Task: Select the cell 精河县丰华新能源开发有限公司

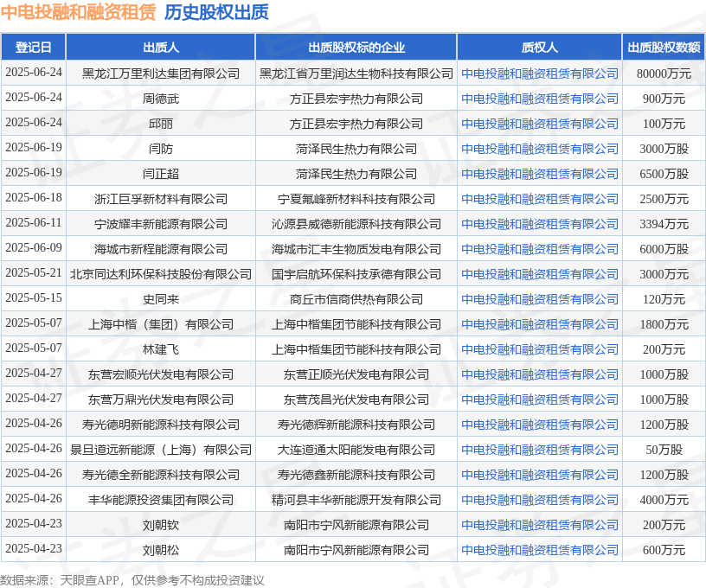Action: point(356,500)
